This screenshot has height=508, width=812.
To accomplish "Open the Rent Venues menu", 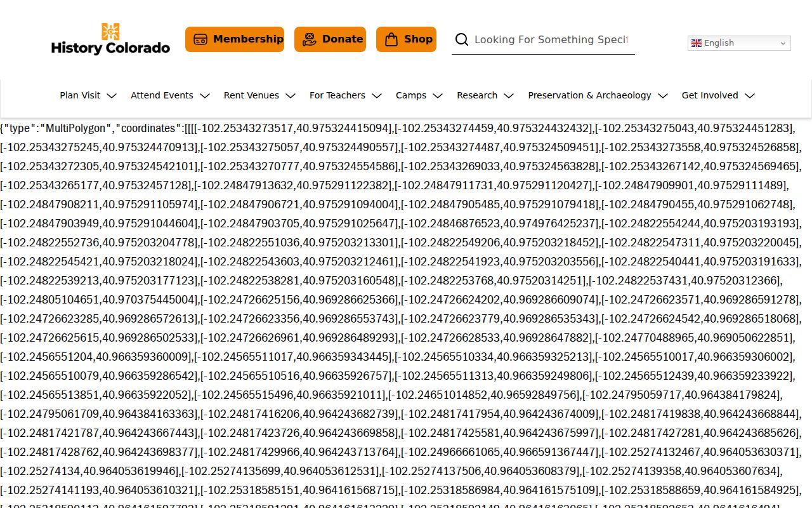I will click(251, 95).
